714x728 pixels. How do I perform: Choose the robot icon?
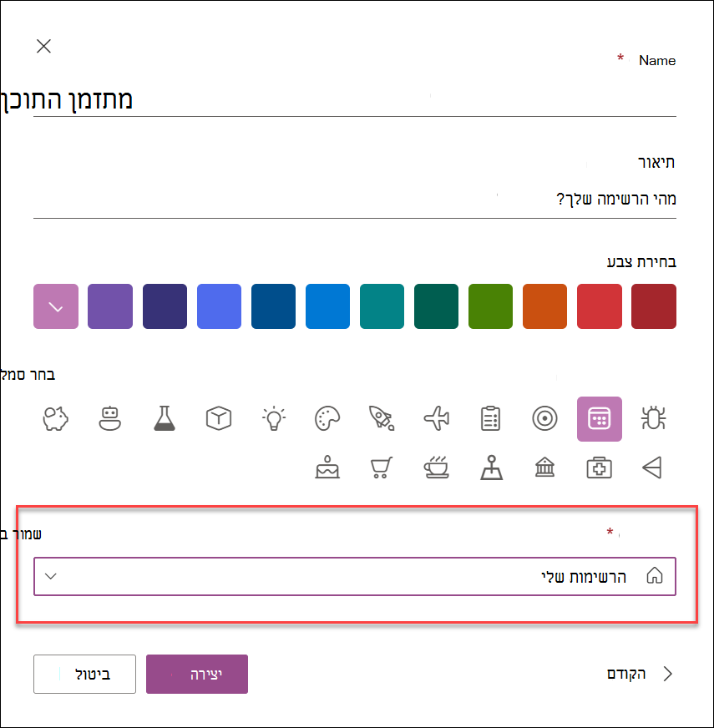click(110, 419)
